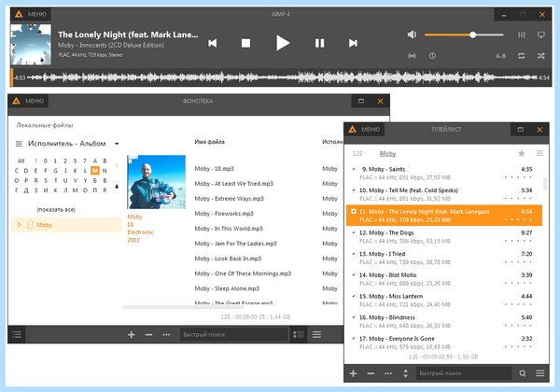This screenshot has height=392, width=560.
Task: Start playback with the Play button
Action: (x=283, y=43)
